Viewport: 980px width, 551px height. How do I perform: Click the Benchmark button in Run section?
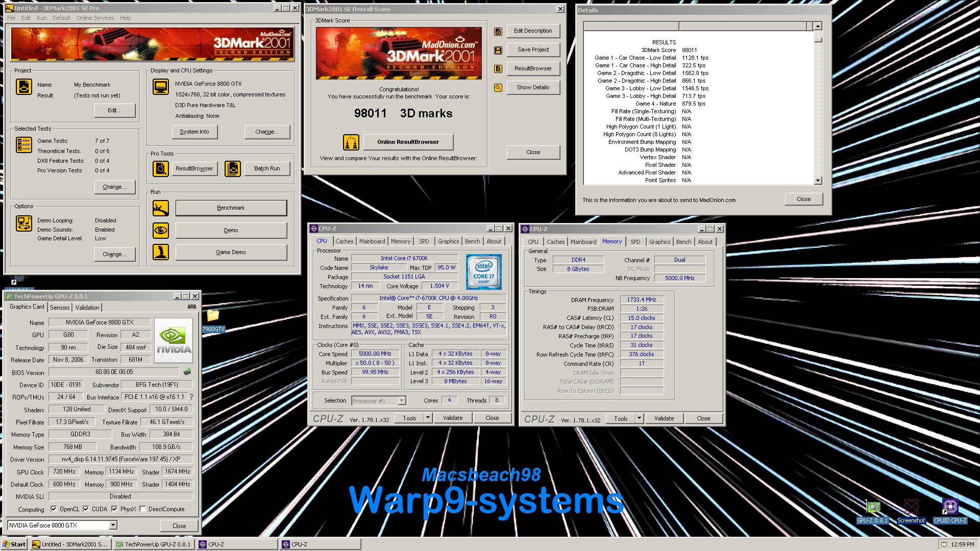231,208
